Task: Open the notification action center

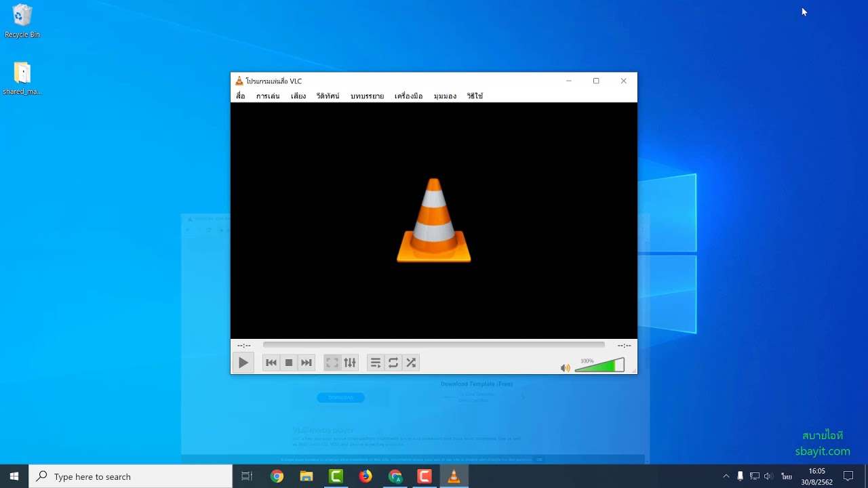Action: [848, 476]
